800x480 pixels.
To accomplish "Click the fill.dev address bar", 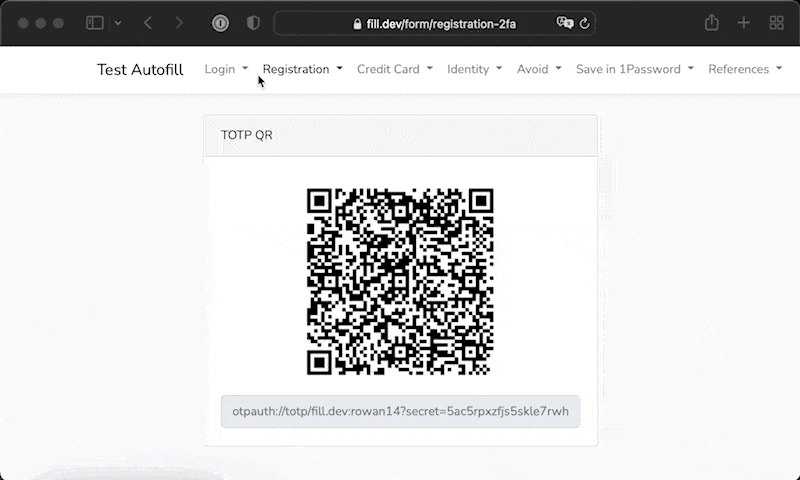I will coord(435,23).
